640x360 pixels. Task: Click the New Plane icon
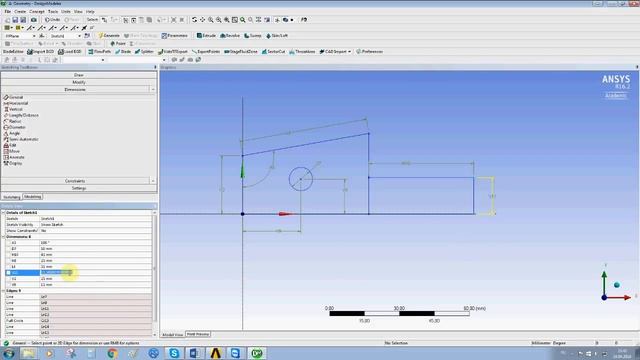(42, 36)
